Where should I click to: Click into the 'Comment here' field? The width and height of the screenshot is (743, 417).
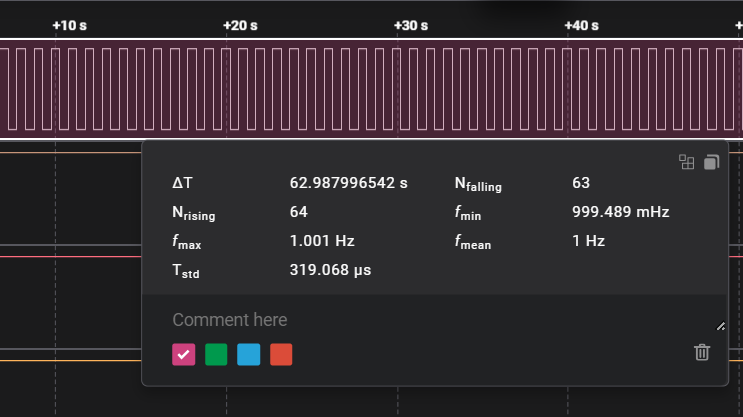click(400, 320)
